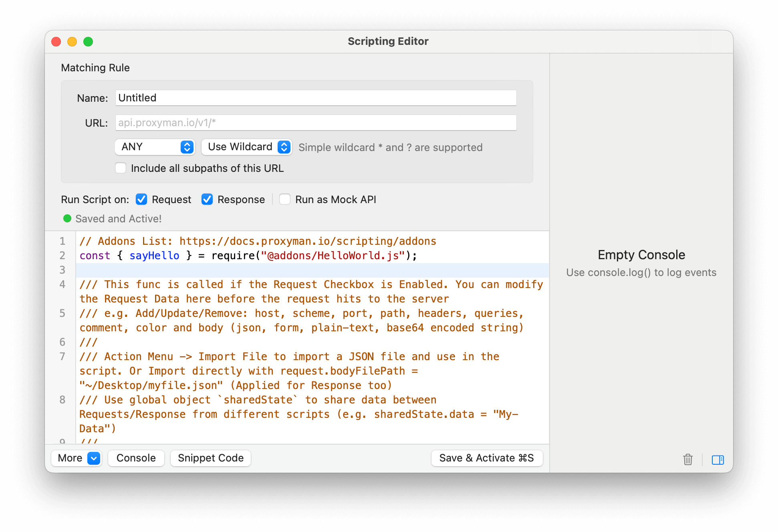Click the Console button
Viewport: 778px width, 532px height.
point(136,458)
